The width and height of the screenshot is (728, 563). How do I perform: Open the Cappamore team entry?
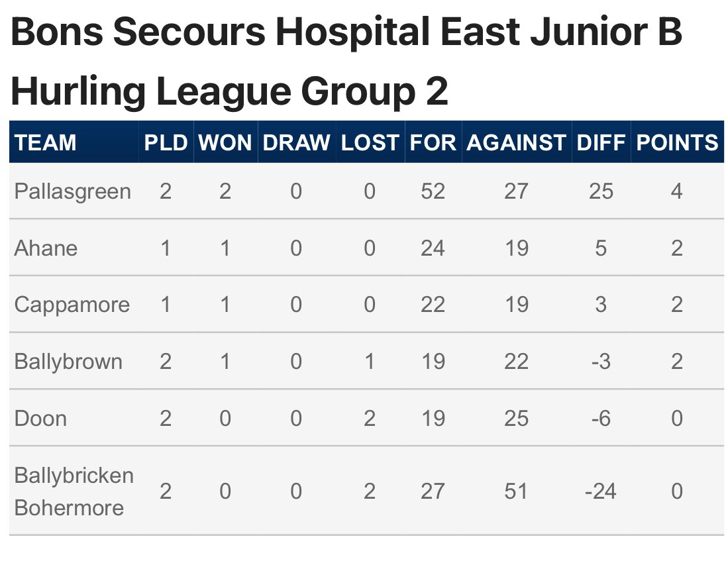pos(72,305)
